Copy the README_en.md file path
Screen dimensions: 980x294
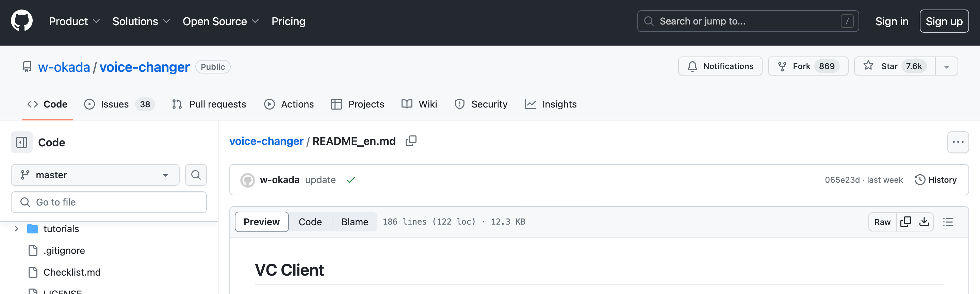[411, 141]
